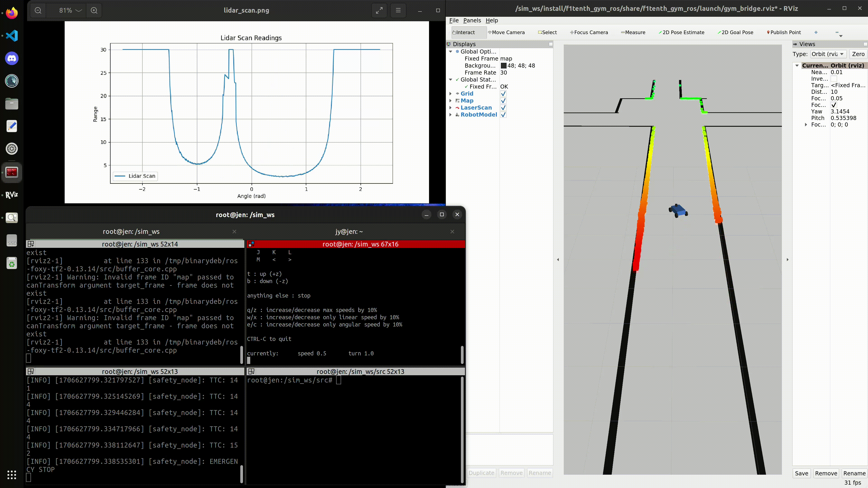
Task: Toggle the Map display checkbox
Action: point(503,101)
